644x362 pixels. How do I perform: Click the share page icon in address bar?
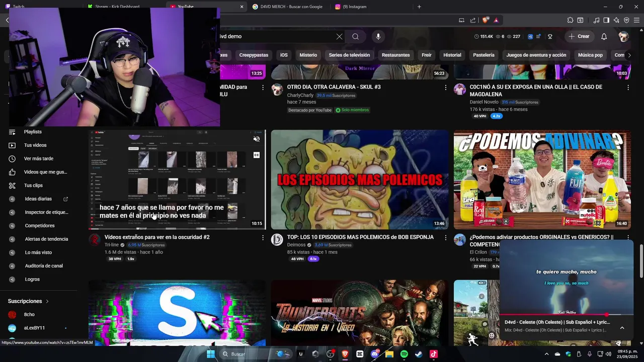473,20
